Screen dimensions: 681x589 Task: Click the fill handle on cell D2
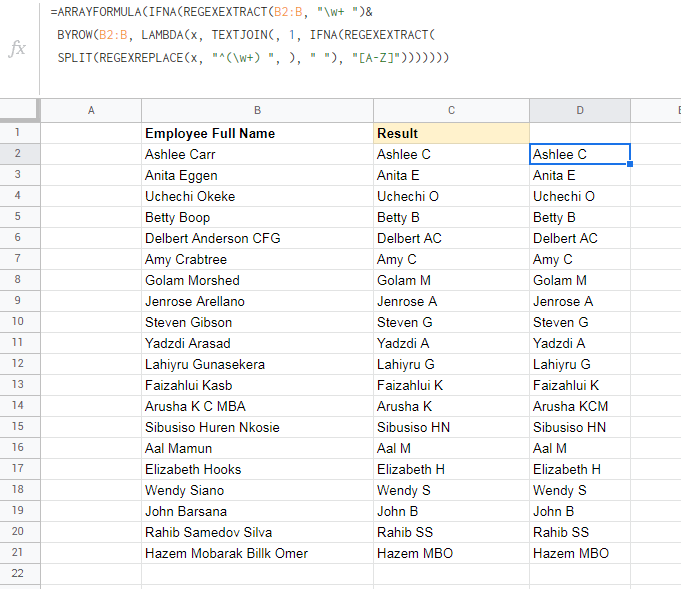click(630, 164)
